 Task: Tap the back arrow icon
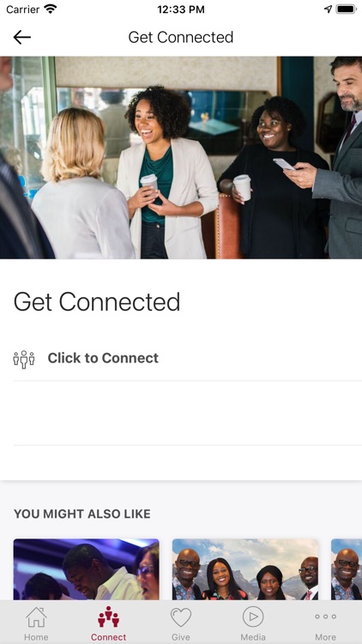click(x=21, y=38)
